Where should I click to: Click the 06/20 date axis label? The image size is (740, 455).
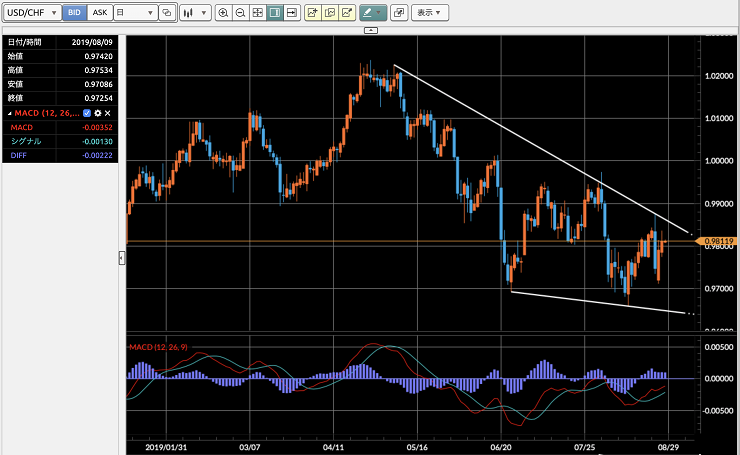click(501, 447)
